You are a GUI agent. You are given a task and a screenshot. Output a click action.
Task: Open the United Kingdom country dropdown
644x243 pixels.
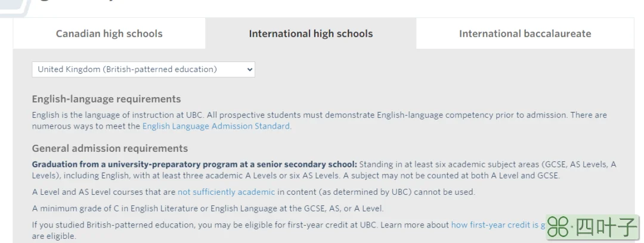click(143, 69)
